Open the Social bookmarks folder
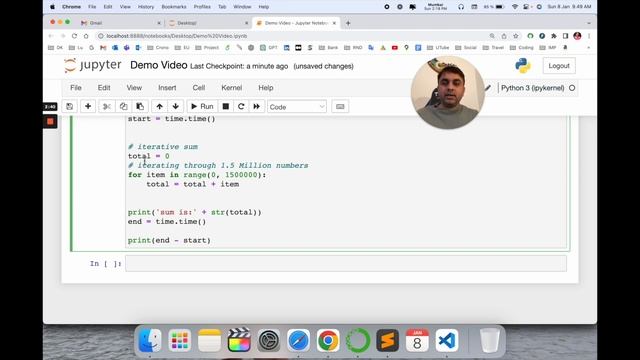640x360 pixels. (466, 48)
